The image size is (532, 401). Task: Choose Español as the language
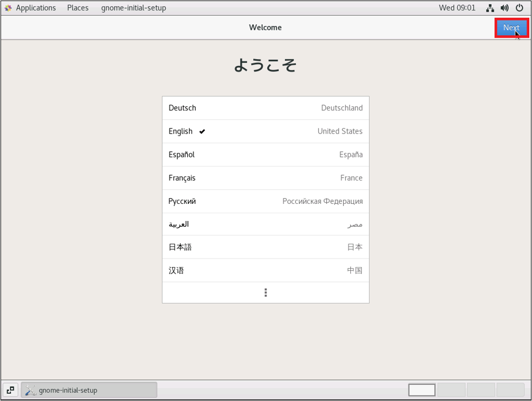click(265, 155)
